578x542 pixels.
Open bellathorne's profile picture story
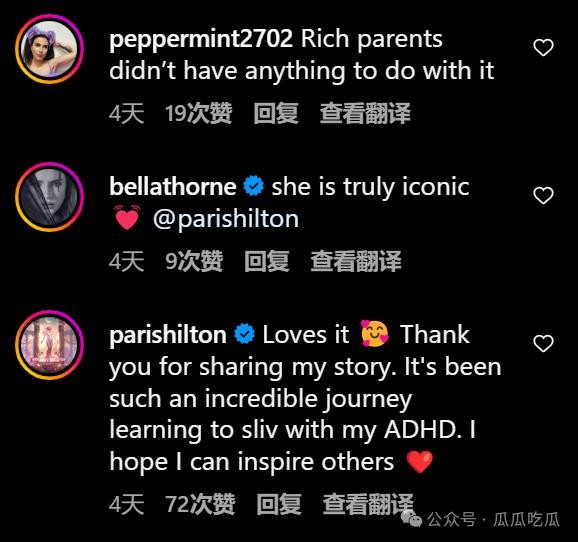point(49,197)
